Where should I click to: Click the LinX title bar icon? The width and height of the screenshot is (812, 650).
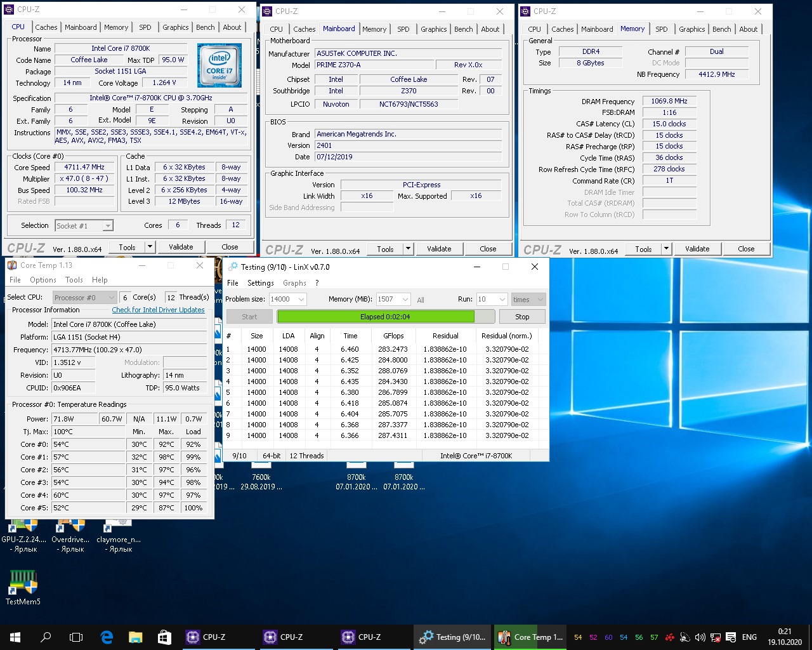point(233,267)
